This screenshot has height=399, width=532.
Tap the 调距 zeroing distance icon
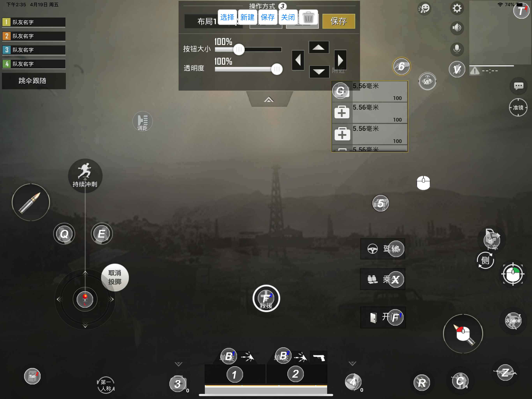142,121
